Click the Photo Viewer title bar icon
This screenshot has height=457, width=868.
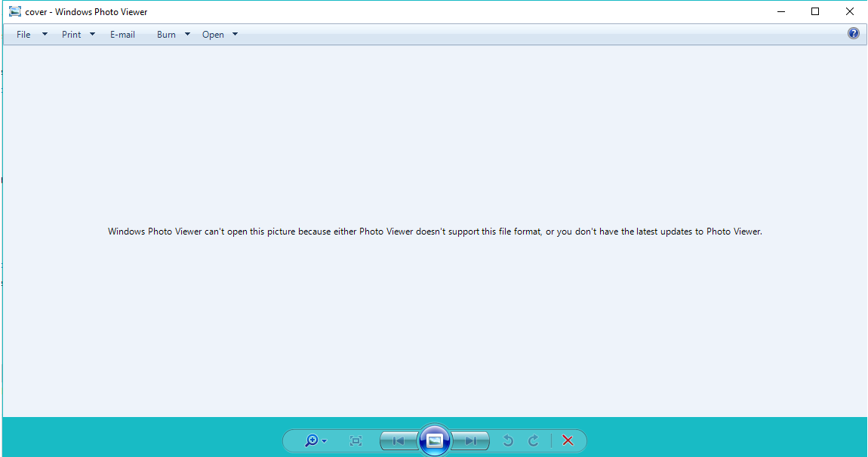(x=14, y=11)
